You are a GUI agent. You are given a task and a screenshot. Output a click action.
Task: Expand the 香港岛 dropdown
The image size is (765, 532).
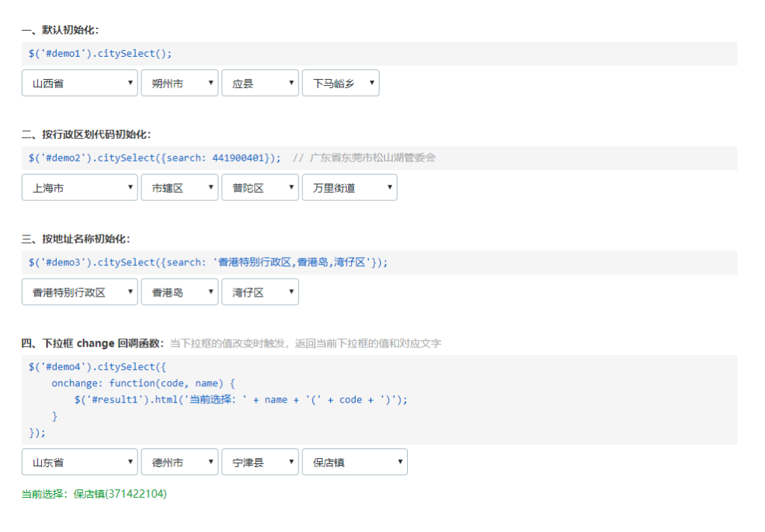pyautogui.click(x=179, y=292)
